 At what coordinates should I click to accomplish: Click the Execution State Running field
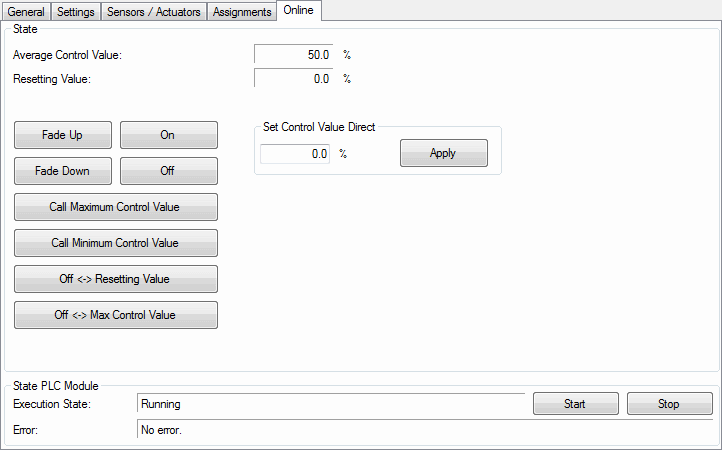pyautogui.click(x=331, y=404)
